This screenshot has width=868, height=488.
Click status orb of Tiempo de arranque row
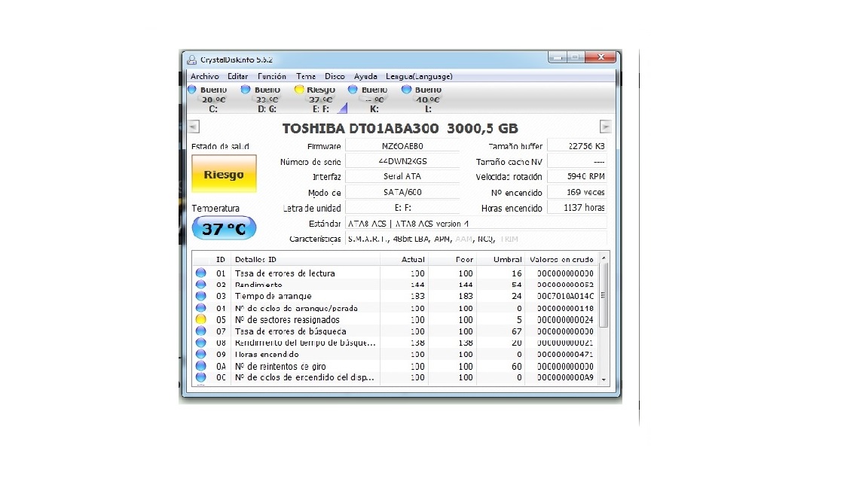pos(201,296)
